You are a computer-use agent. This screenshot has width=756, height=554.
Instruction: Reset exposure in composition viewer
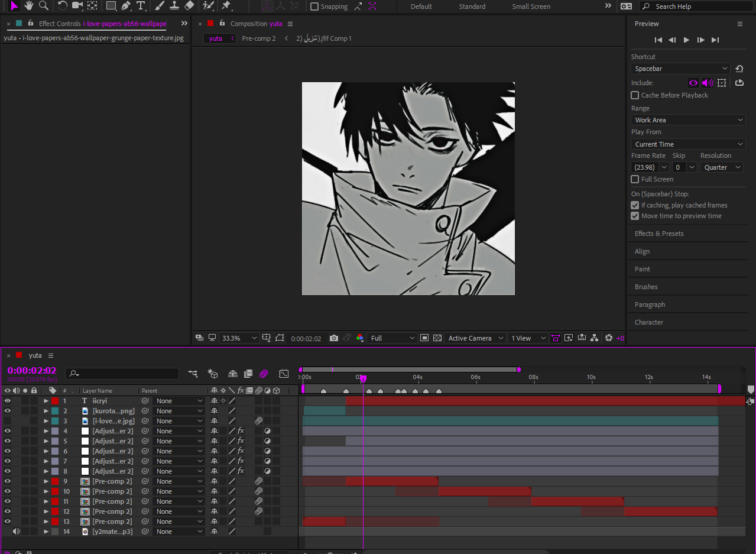609,338
